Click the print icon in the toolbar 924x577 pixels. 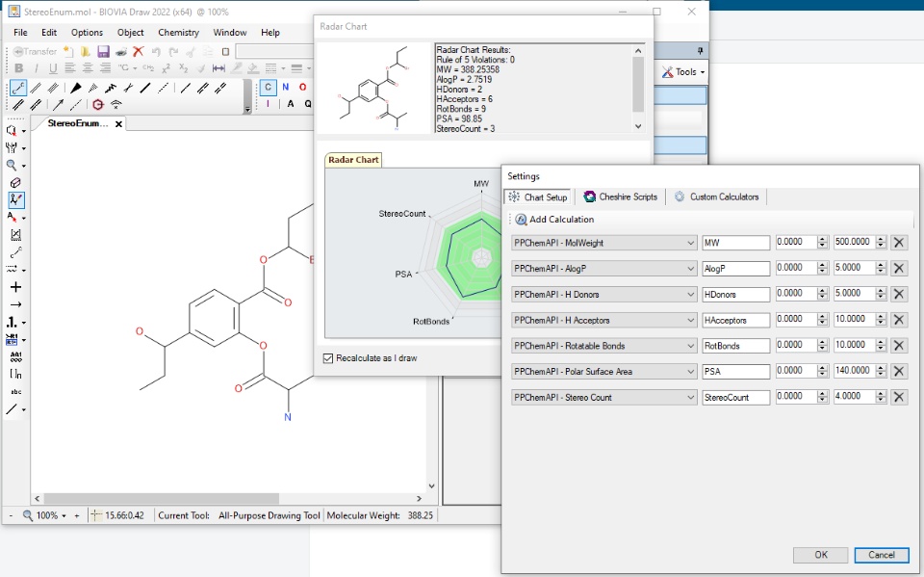(x=121, y=51)
